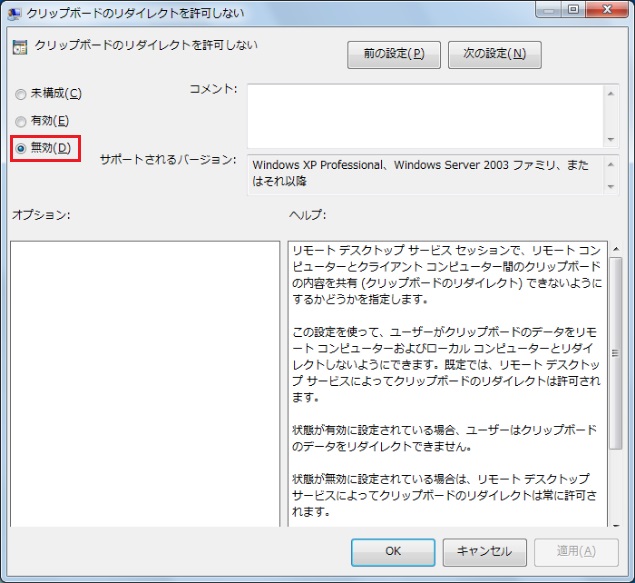
Task: Click the サポートされるバージョン: label
Action: [168, 160]
